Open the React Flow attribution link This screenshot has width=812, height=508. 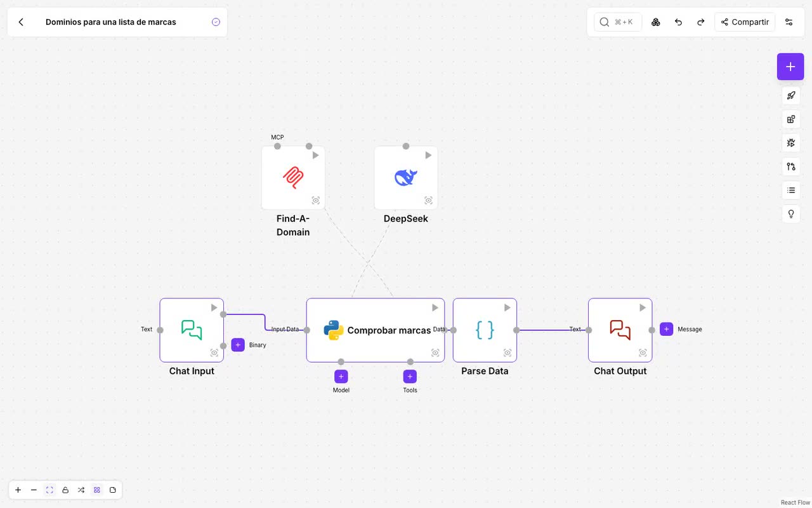[796, 503]
